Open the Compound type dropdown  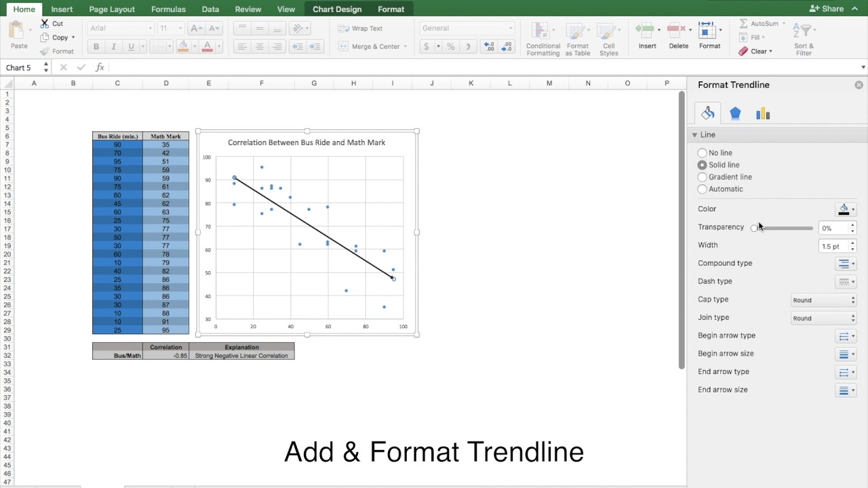coord(846,264)
